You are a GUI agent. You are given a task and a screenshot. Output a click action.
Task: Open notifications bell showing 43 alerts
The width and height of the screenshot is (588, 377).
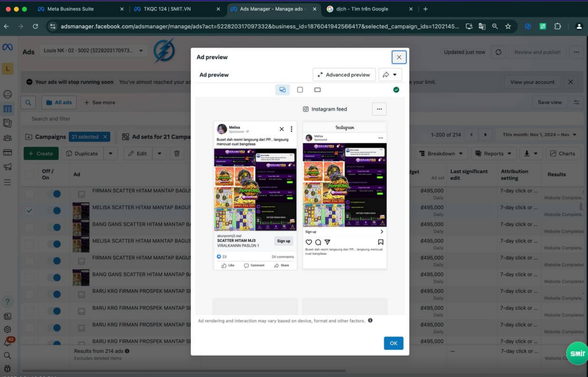coord(8,342)
